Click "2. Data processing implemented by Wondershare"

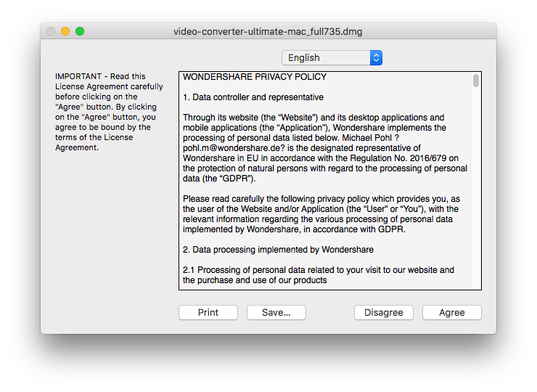point(278,250)
